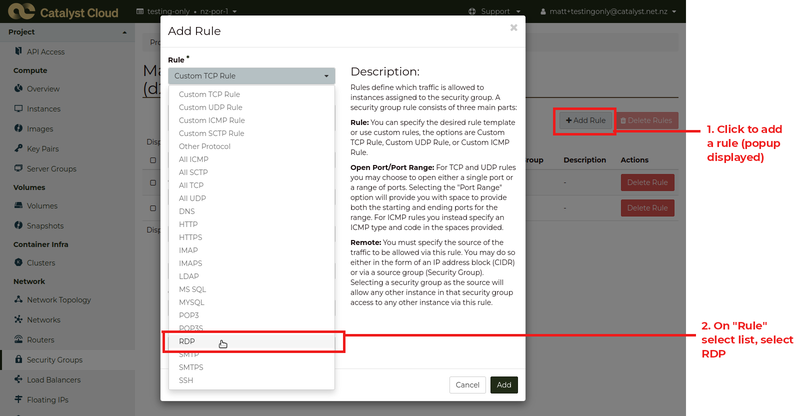800x416 pixels.
Task: Click the Routers icon
Action: [x=18, y=339]
